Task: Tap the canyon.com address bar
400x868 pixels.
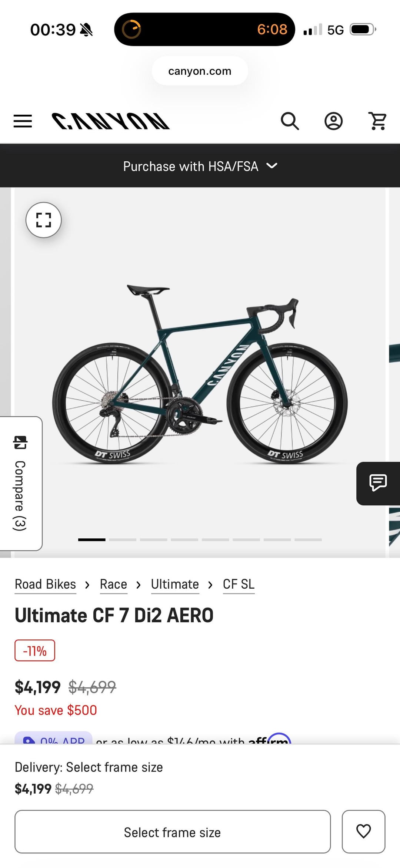Action: (x=200, y=71)
